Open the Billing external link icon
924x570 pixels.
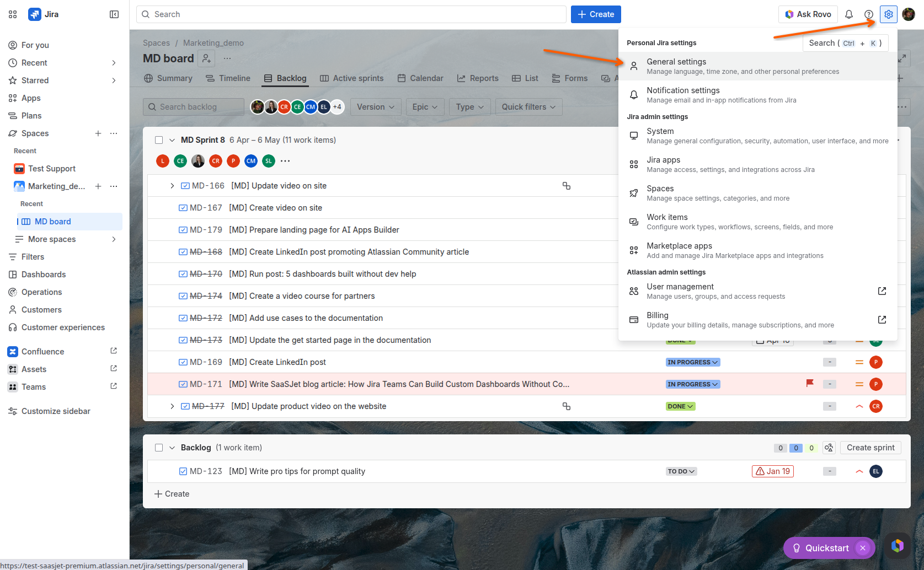(x=882, y=320)
